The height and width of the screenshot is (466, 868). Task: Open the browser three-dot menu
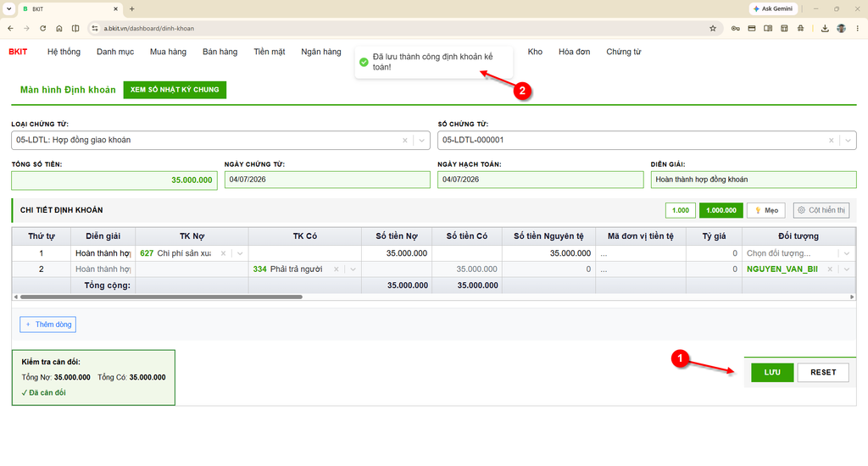coord(858,28)
